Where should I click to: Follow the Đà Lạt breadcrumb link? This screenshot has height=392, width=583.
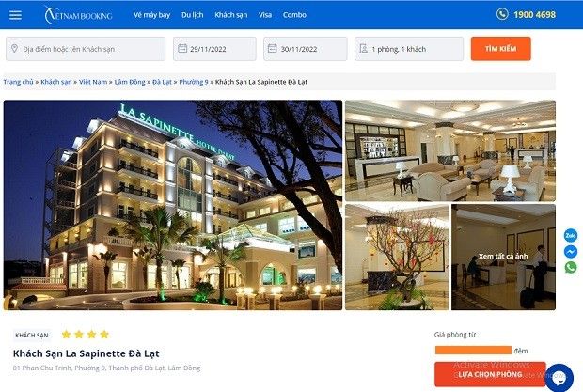tap(162, 82)
